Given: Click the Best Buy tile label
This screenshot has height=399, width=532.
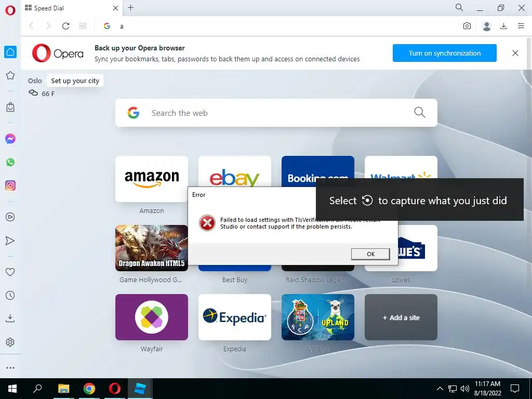Looking at the screenshot, I should (234, 280).
